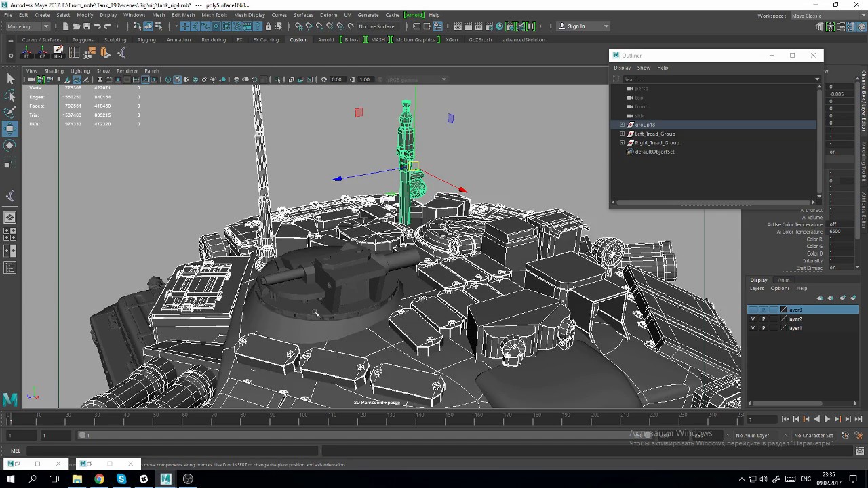Image resolution: width=868 pixels, height=488 pixels.
Task: Open the Sign In dropdown arrow
Action: pos(606,26)
